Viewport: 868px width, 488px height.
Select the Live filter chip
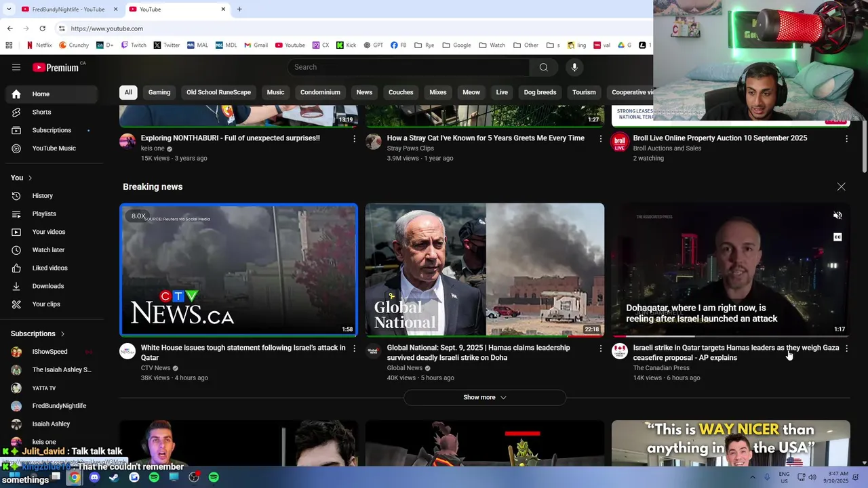[x=502, y=92]
